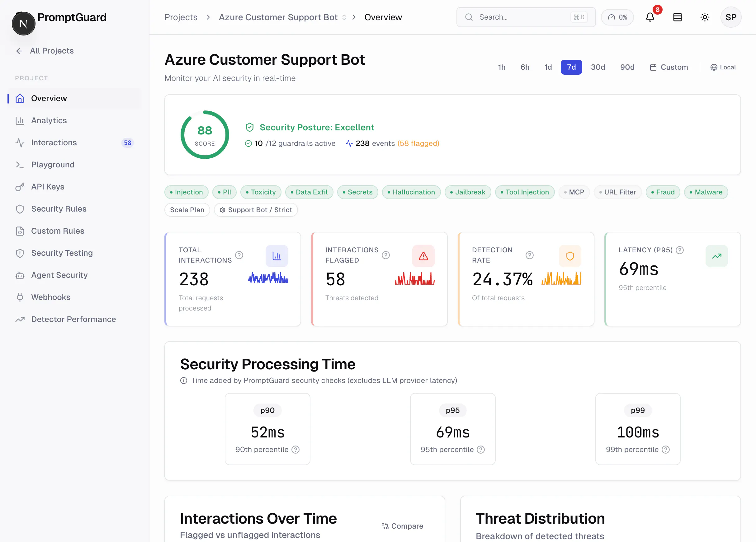Open the Local timezone selector
This screenshot has height=542, width=756.
(x=723, y=67)
